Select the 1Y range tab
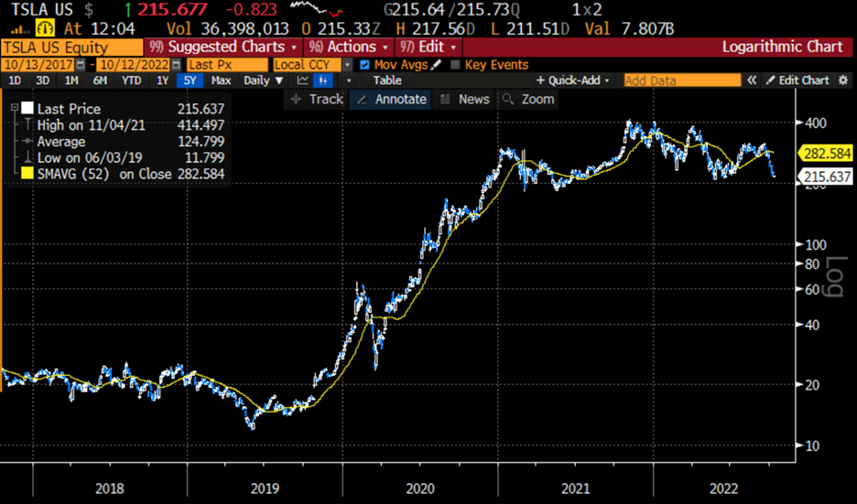Screen dimensions: 857x504 click(162, 80)
